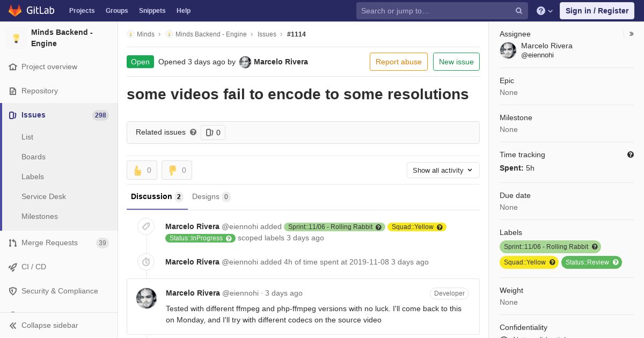Click the Developer role badge
The image size is (644, 338).
tap(449, 293)
